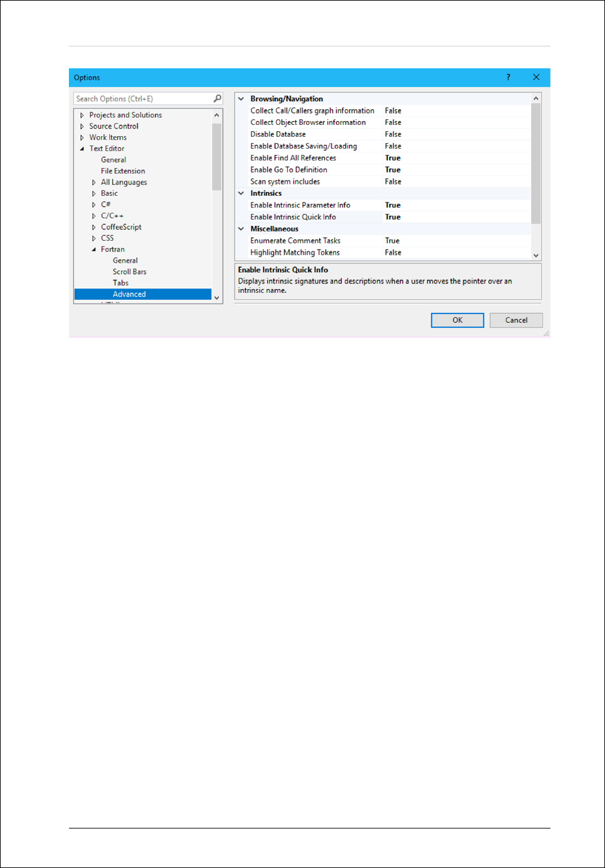Select Collect Call/Callers graph information property
This screenshot has width=605, height=868.
[x=312, y=111]
